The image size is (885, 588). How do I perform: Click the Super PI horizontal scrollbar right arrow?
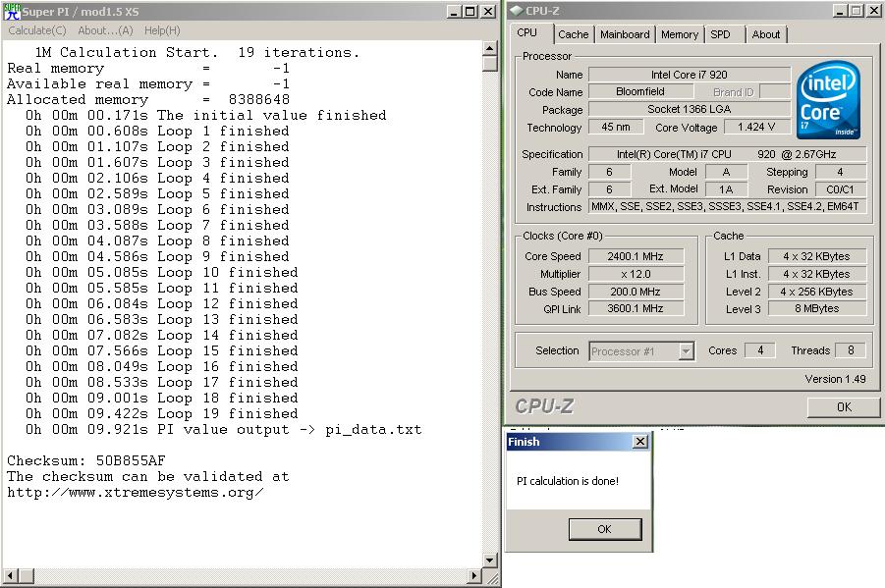474,575
